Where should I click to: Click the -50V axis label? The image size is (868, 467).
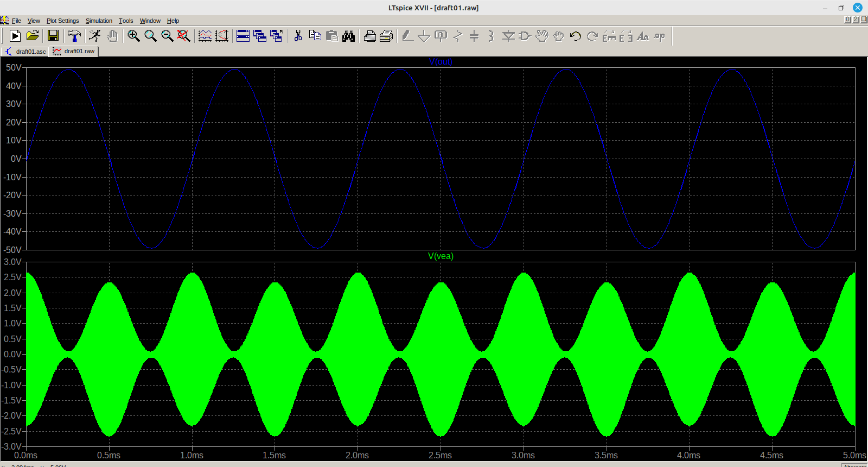[x=12, y=250]
